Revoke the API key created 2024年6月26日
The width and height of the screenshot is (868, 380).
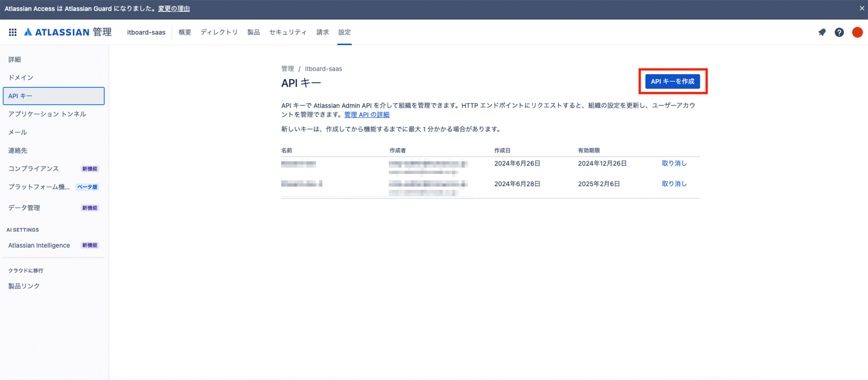pyautogui.click(x=674, y=164)
